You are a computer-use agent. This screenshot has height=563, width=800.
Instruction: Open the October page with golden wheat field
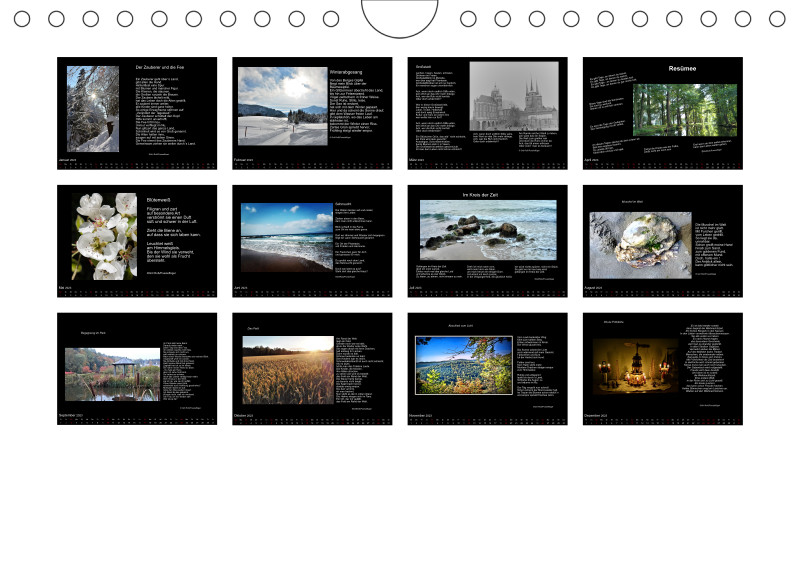coord(312,369)
